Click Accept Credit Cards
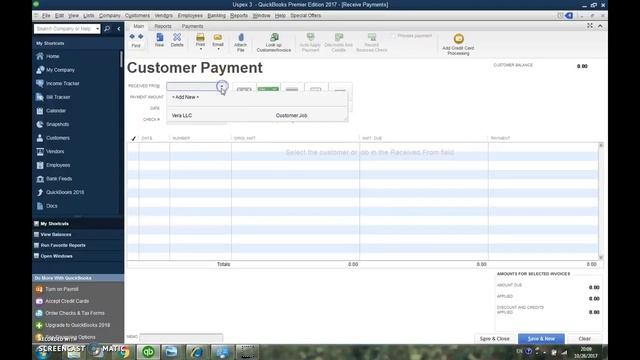640x360 pixels. pyautogui.click(x=67, y=301)
